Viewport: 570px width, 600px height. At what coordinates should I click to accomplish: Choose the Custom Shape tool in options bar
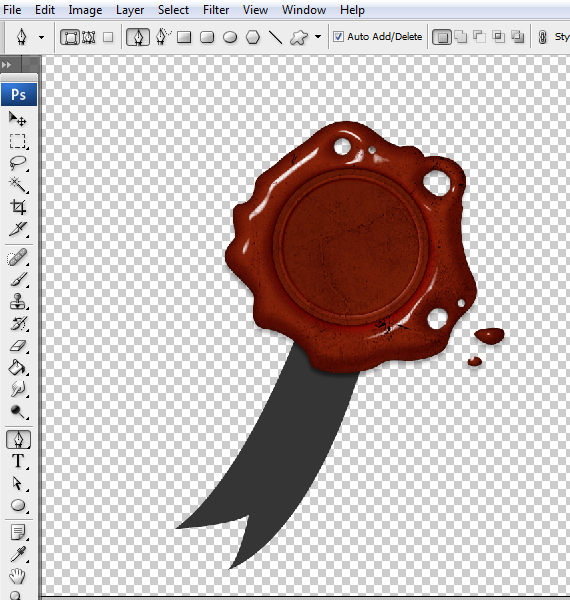tap(299, 37)
